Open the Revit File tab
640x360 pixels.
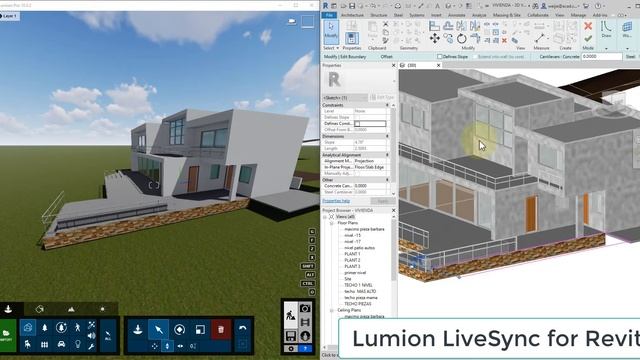pos(329,15)
